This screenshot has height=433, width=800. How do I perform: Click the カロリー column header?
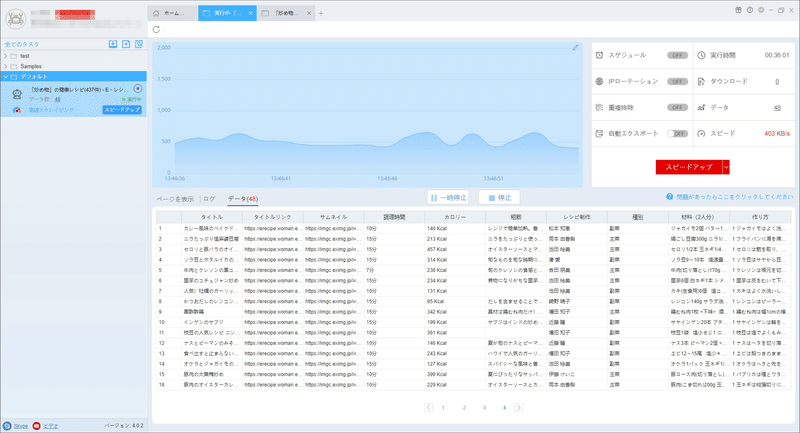[455, 217]
